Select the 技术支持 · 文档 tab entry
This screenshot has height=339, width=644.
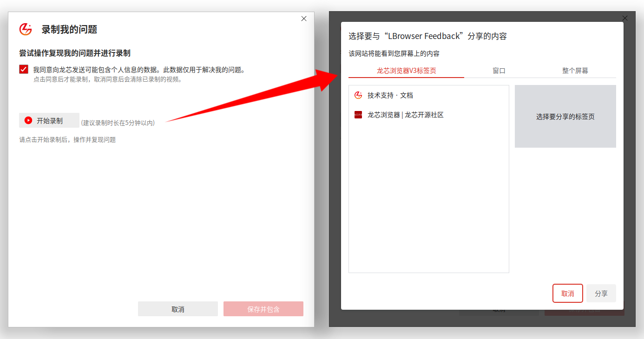pos(429,95)
